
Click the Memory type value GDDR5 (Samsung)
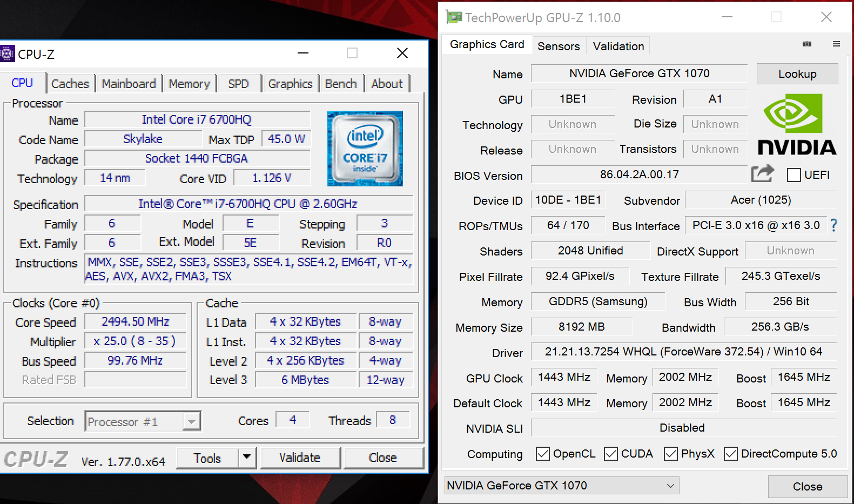(598, 301)
